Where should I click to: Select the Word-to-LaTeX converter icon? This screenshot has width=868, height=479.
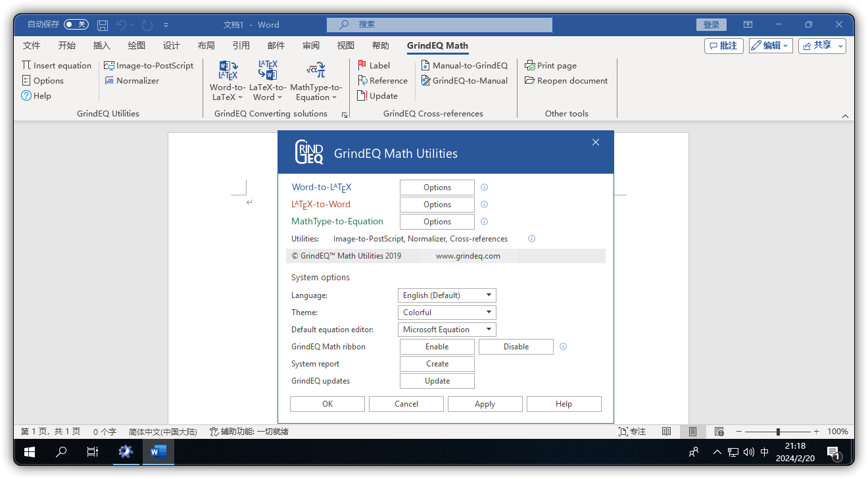227,79
